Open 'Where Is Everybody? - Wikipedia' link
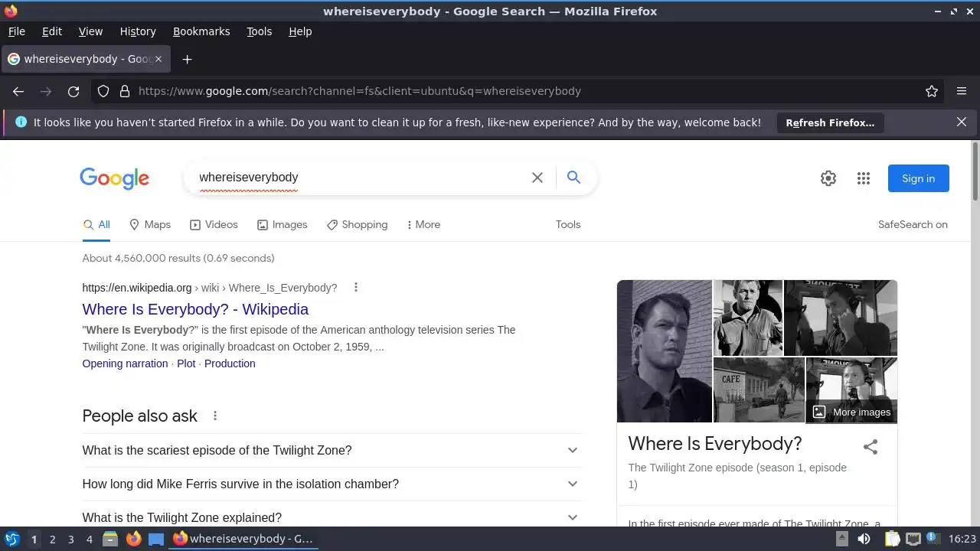Screen dimensions: 980x551 click(195, 309)
